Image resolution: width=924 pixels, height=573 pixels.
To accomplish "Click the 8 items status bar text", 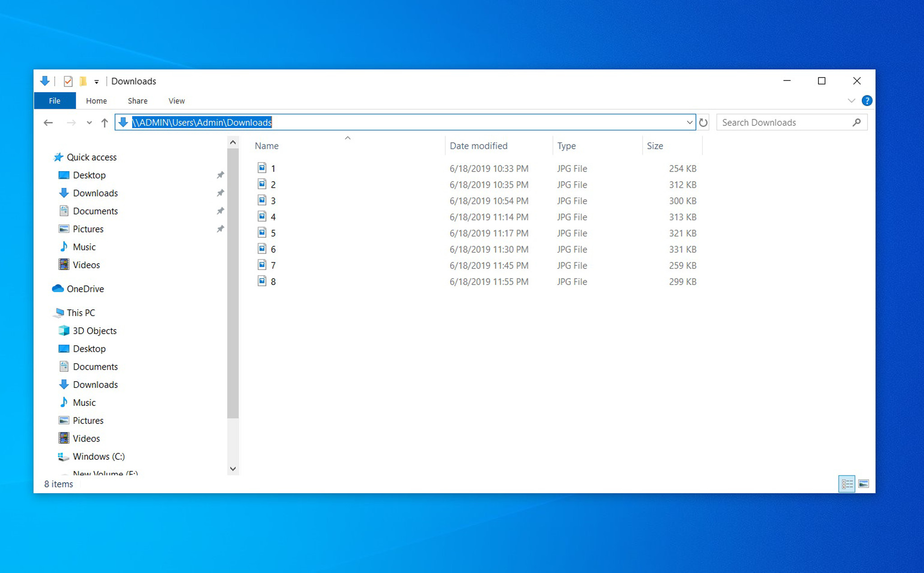I will tap(59, 484).
